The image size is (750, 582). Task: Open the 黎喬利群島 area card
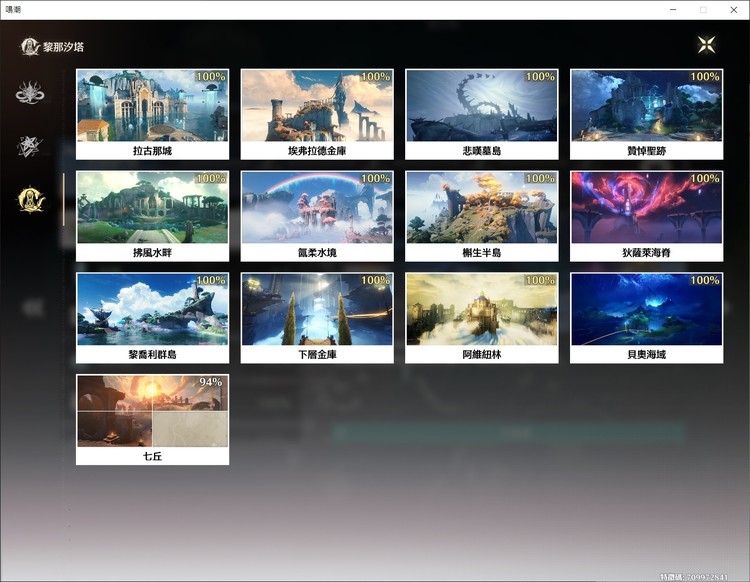pyautogui.click(x=153, y=318)
